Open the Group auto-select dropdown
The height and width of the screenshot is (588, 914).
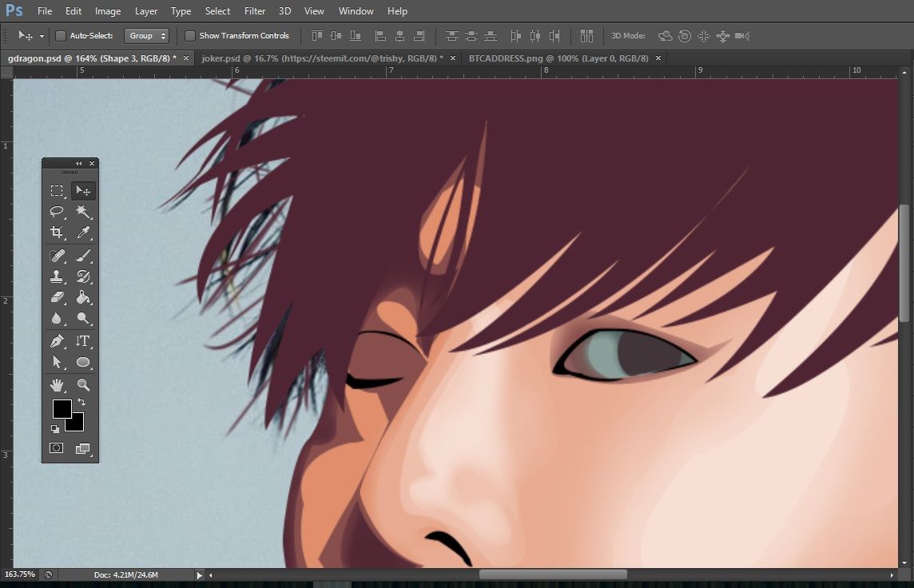click(148, 36)
